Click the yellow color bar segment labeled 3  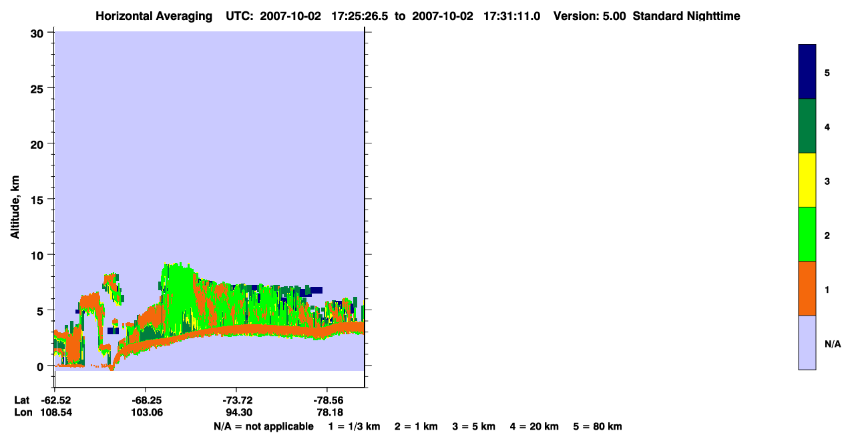807,180
